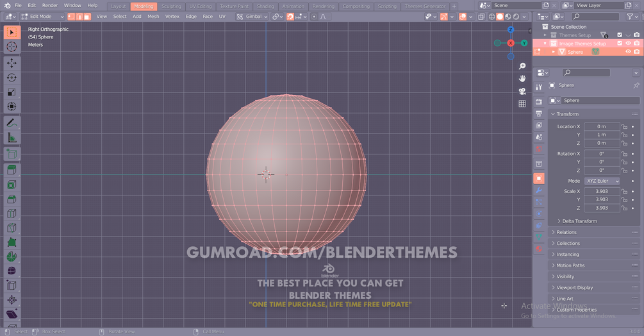Open the Object Data green triangle tab
644x336 pixels.
tap(539, 237)
